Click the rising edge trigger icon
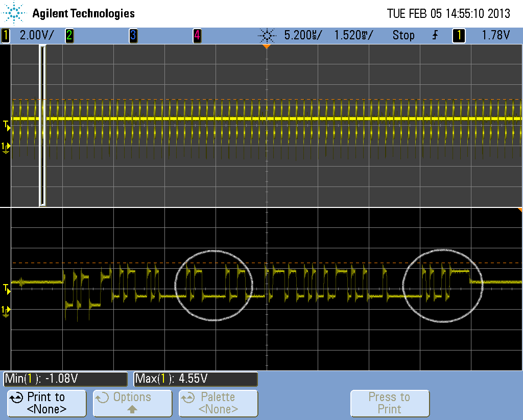The height and width of the screenshot is (420, 523). tap(435, 35)
